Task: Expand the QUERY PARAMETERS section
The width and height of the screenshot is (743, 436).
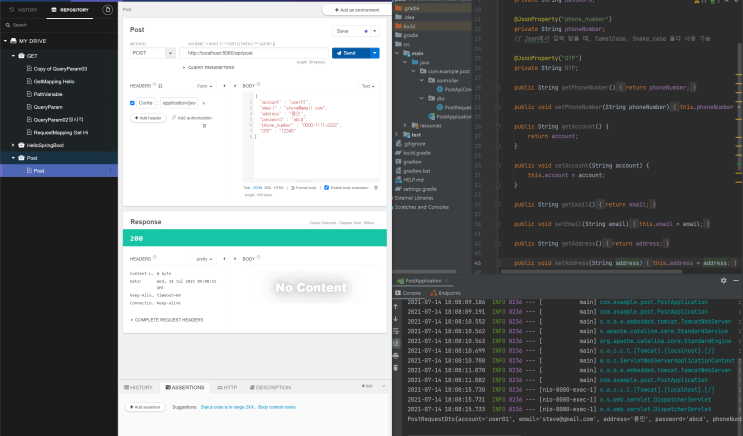Action: point(208,67)
